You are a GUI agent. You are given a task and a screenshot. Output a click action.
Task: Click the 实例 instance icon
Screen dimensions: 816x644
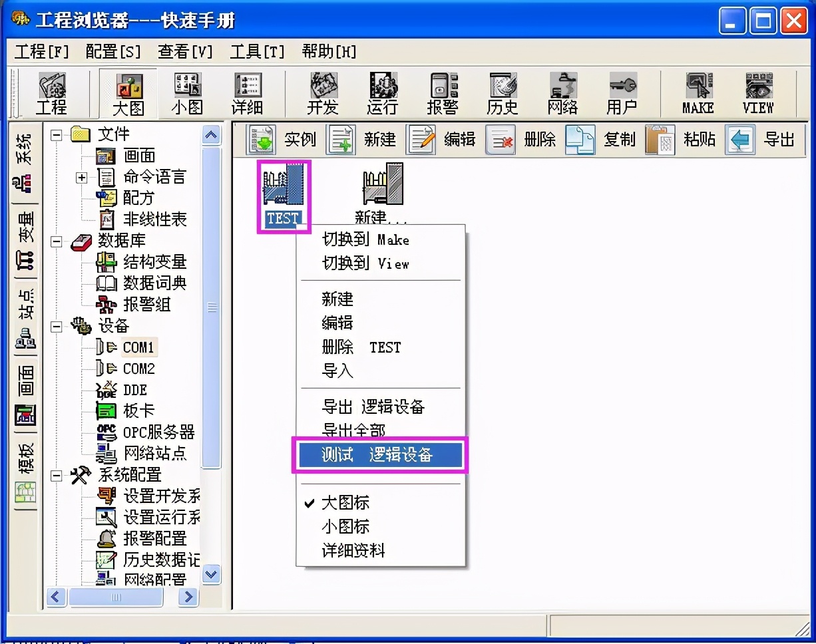pos(275,140)
